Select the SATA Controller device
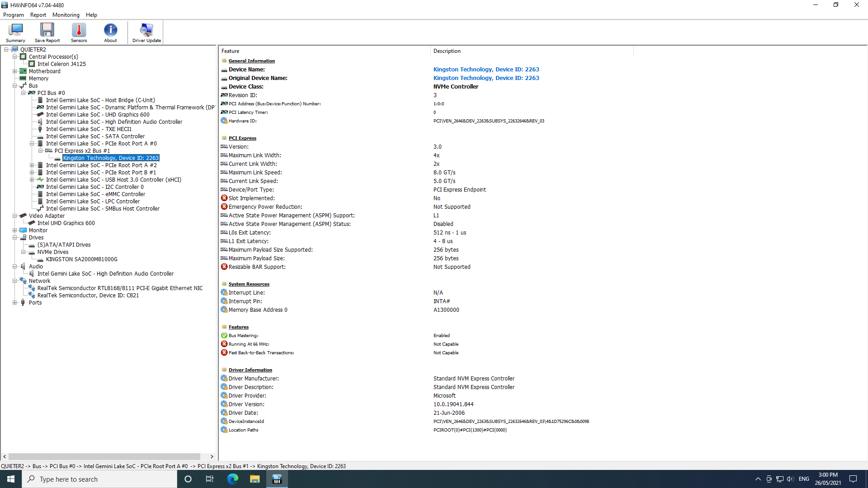 click(x=95, y=136)
